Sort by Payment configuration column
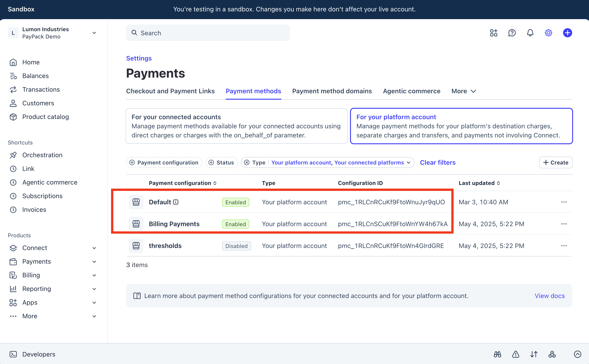589x364 pixels. pyautogui.click(x=183, y=183)
